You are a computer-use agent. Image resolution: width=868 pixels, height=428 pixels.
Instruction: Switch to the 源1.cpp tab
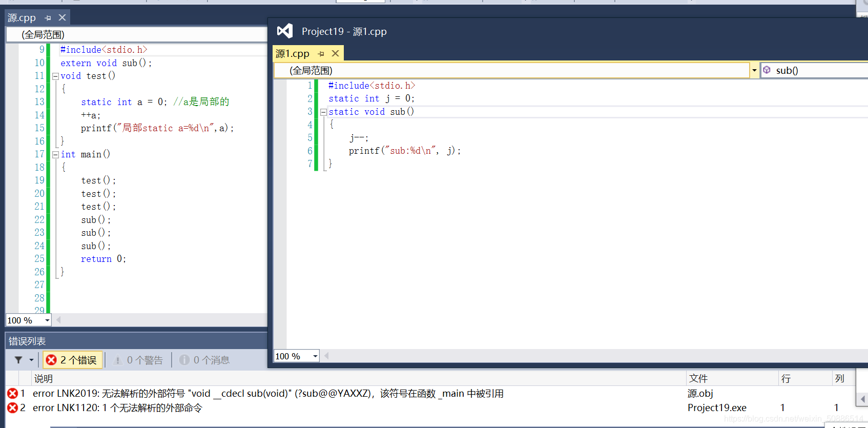(x=293, y=54)
